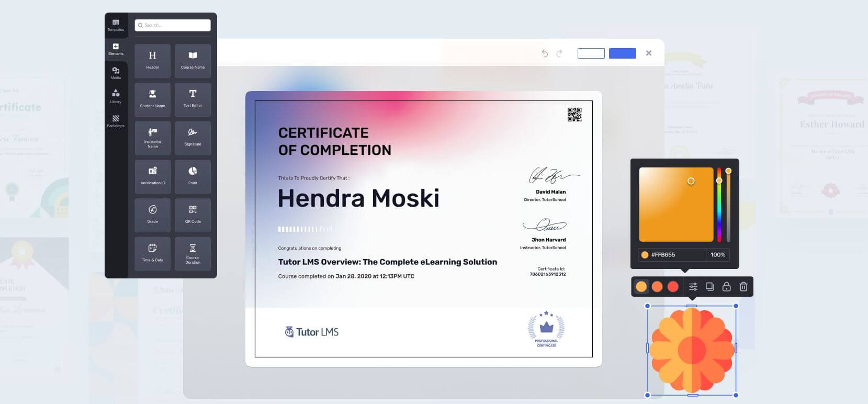Select the Professional Certificate badge
Image resolution: width=868 pixels, height=404 pixels.
546,329
